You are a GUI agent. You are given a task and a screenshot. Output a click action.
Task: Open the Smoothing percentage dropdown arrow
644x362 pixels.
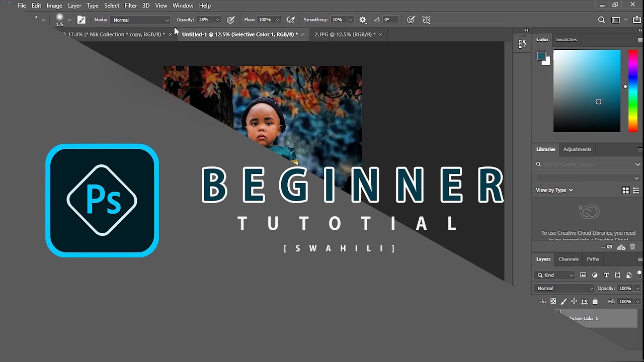point(350,20)
